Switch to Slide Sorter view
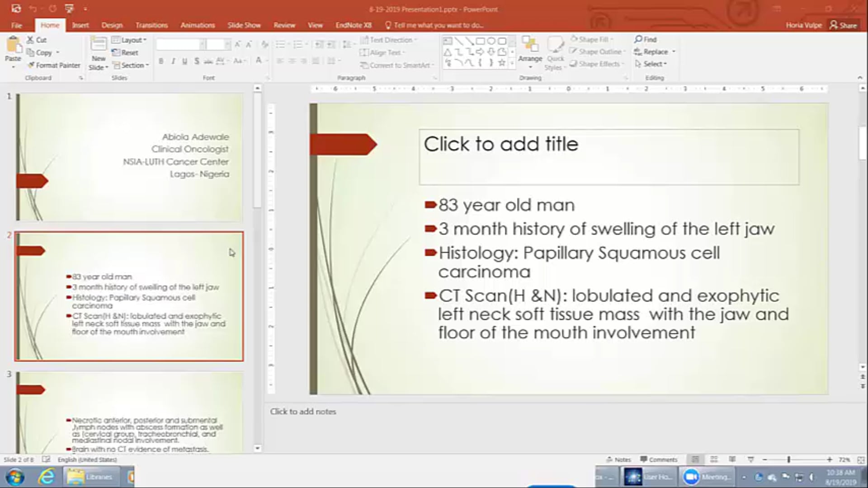Screen dimensions: 868x488 714,460
